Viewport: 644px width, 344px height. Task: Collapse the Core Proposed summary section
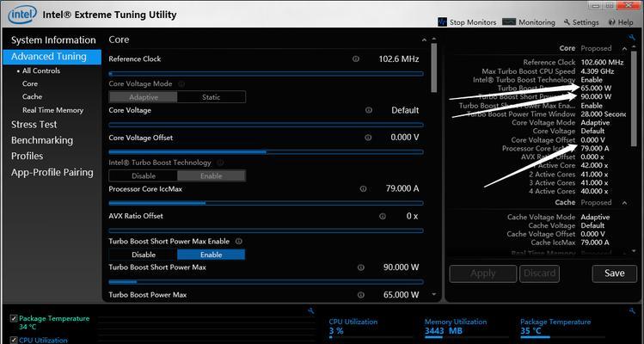(624, 48)
